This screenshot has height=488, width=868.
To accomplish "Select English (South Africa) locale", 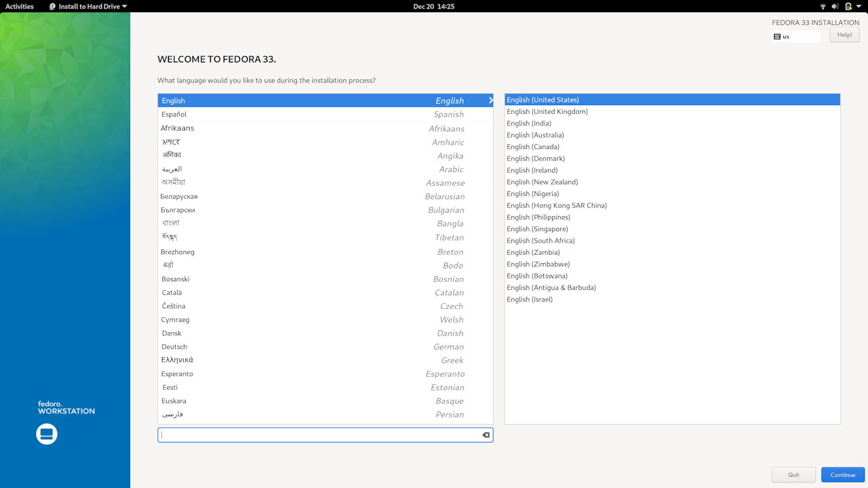I will click(672, 241).
